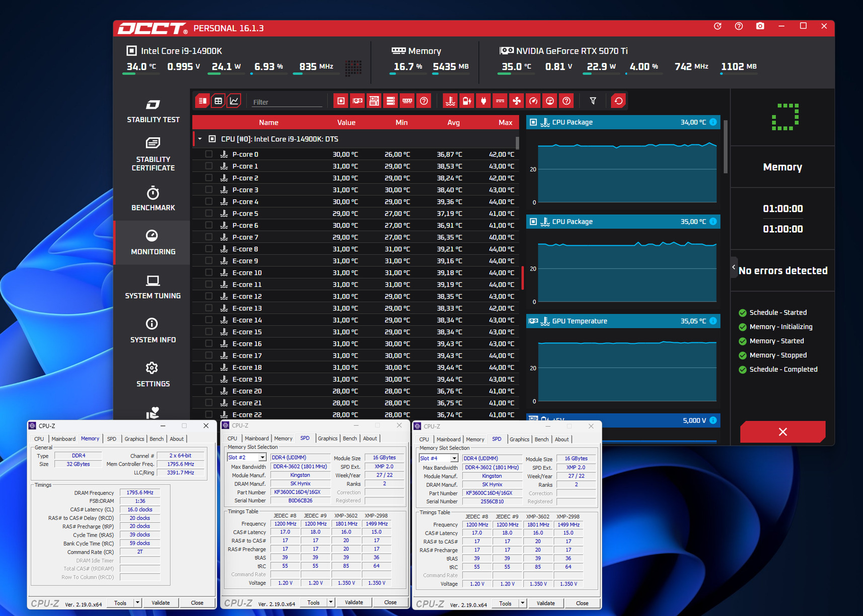Toggle the storage sensor filter icon
Screen dimensions: 863x616
(x=391, y=101)
